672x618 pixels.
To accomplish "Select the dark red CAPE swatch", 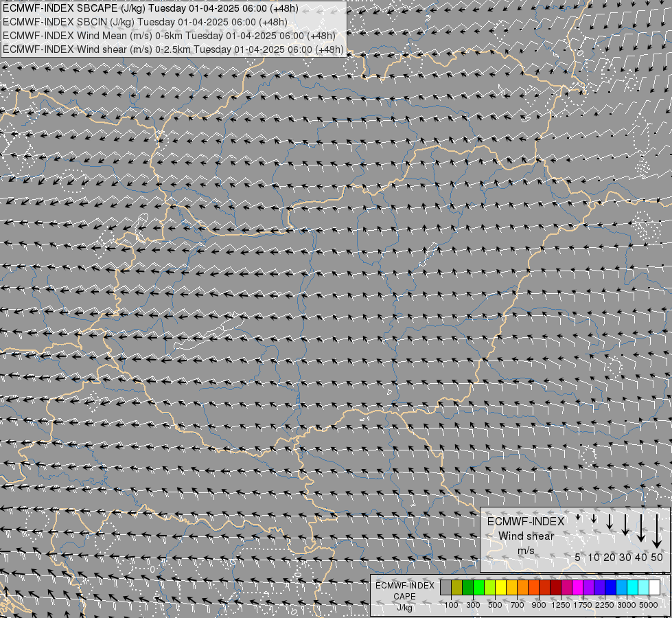I will [x=555, y=587].
